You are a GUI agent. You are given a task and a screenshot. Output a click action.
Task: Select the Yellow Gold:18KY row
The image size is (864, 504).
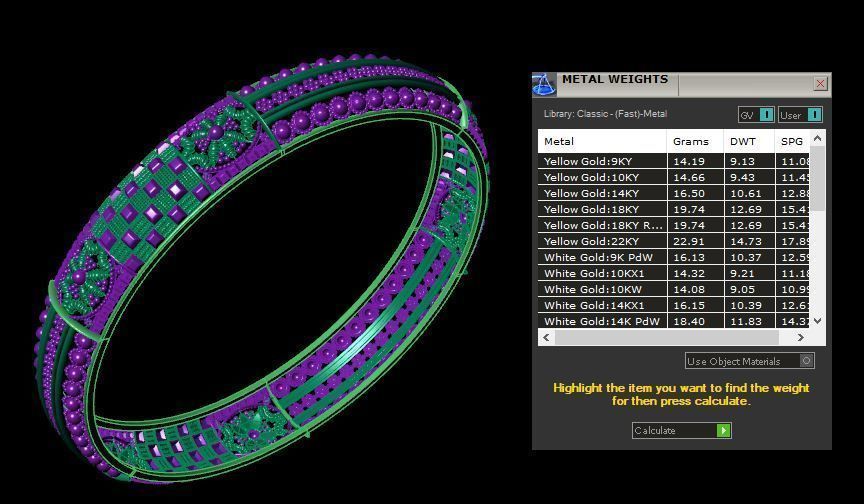click(673, 209)
